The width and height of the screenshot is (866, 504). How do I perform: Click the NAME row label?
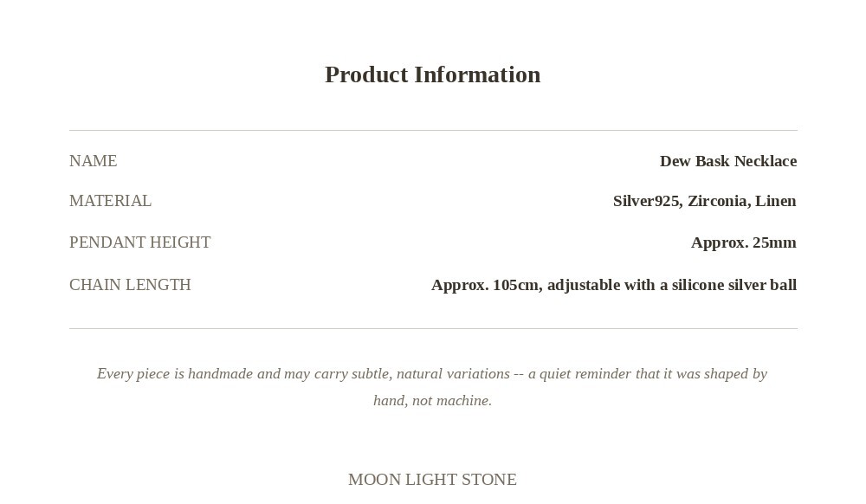(93, 161)
